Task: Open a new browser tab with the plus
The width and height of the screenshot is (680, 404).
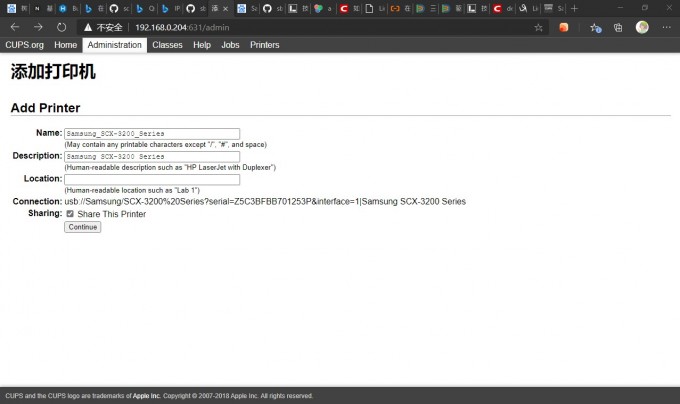Action: coord(575,8)
